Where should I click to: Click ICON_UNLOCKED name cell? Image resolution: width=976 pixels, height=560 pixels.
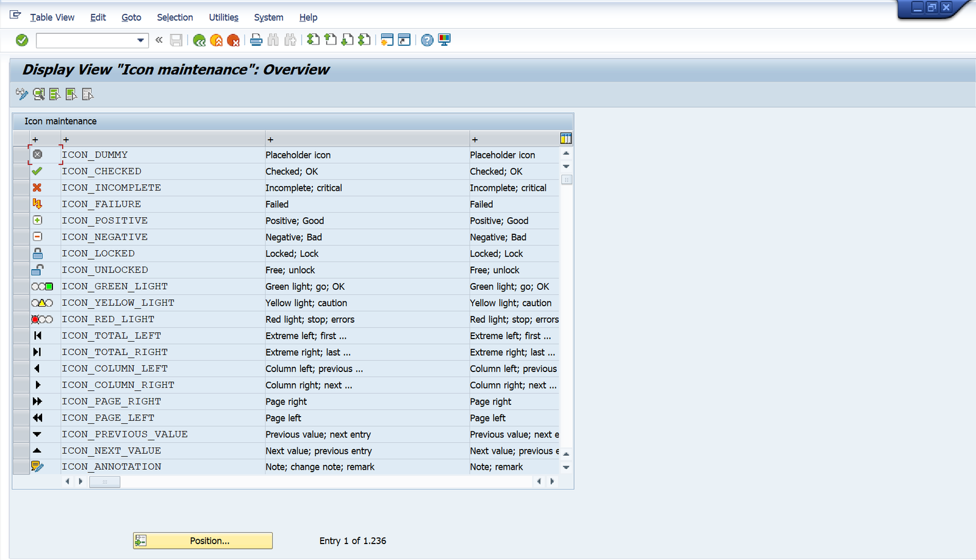[163, 270]
